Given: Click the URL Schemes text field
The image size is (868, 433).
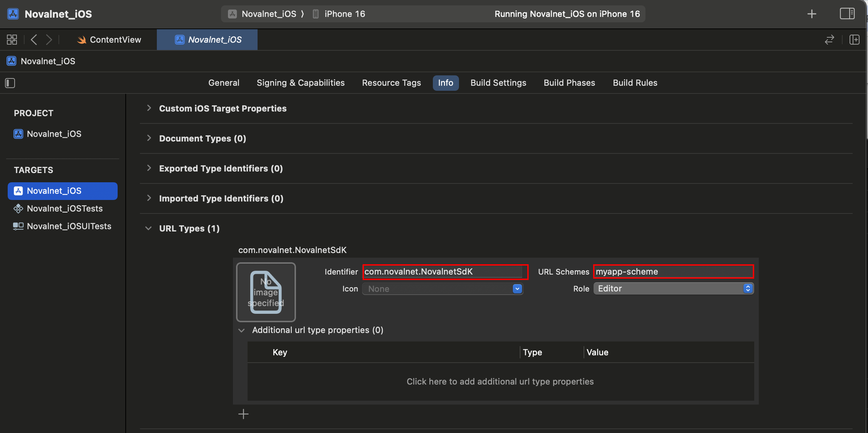Looking at the screenshot, I should pos(673,271).
